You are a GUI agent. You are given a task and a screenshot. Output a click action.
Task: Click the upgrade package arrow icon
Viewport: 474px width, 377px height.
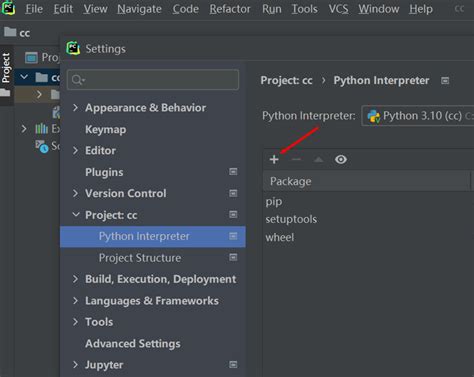point(319,160)
